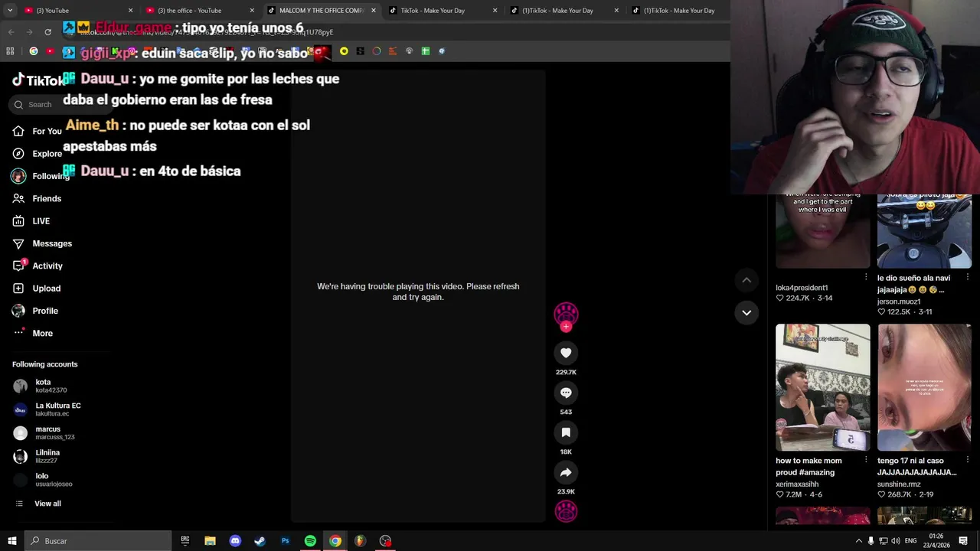Open the loka4president1 video thumbnail
This screenshot has width=980, height=551.
click(x=823, y=232)
